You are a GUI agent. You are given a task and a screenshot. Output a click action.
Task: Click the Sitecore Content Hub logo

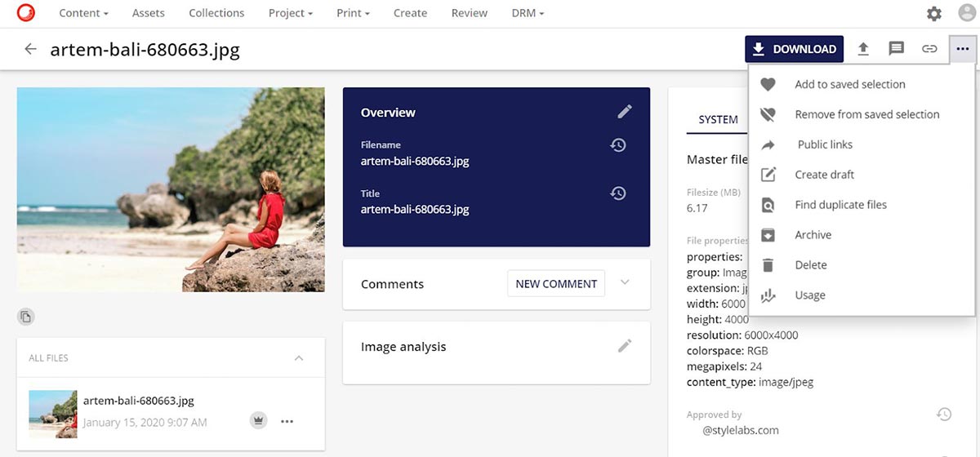coord(26,13)
